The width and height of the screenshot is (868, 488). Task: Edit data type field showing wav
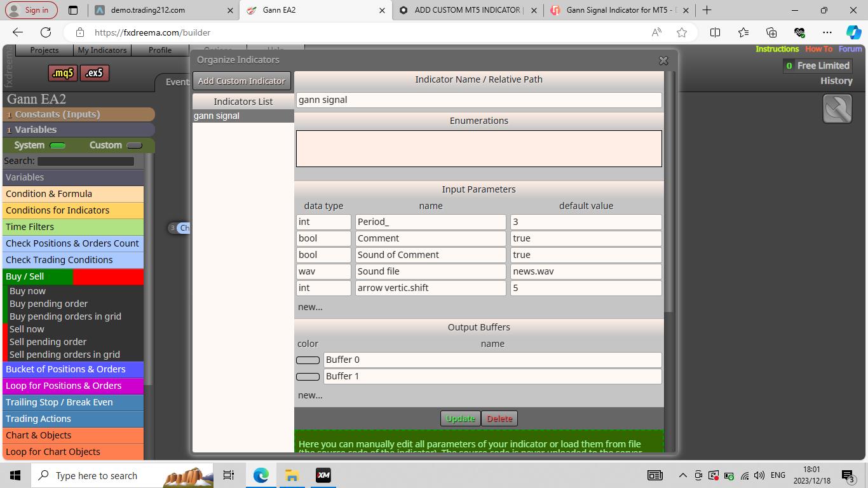coord(323,271)
